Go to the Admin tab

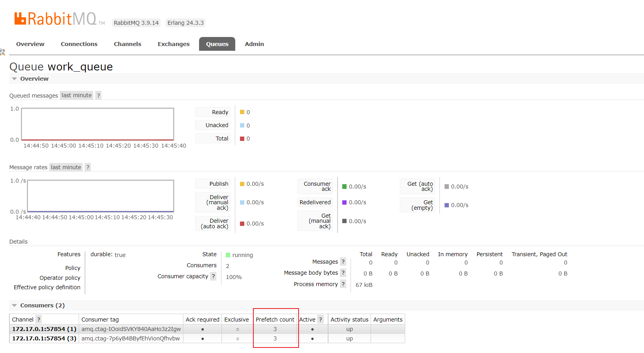(x=255, y=44)
